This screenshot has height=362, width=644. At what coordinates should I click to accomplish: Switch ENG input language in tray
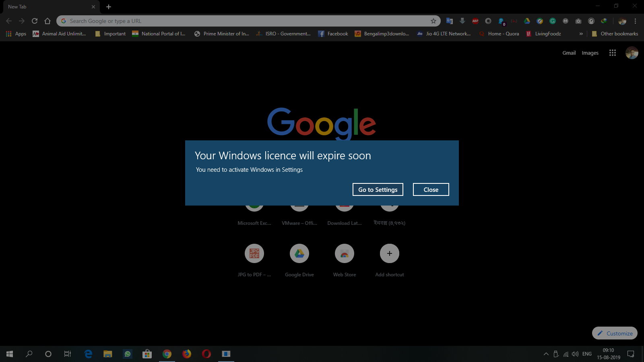(587, 354)
